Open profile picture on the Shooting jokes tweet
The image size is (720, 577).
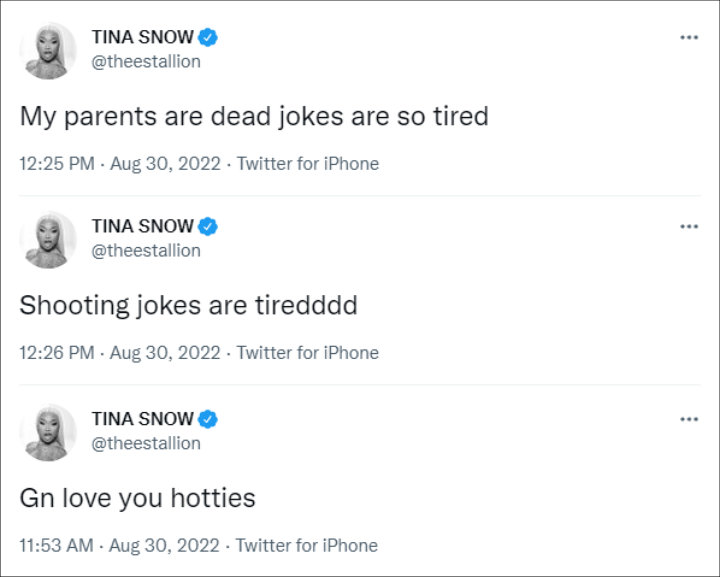click(48, 240)
